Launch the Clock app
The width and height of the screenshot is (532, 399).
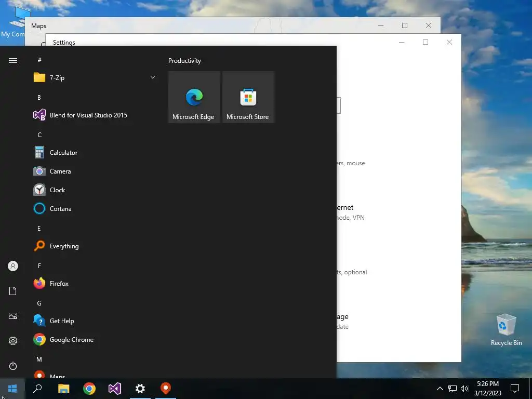click(95, 190)
